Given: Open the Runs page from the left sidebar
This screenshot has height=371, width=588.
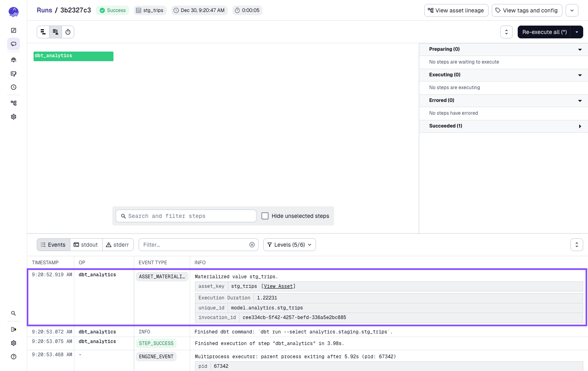Looking at the screenshot, I should click(x=14, y=44).
